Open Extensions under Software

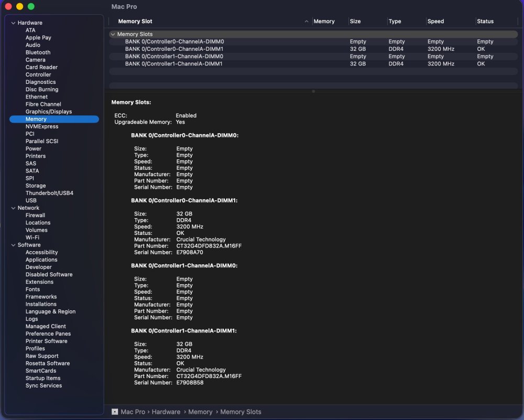[39, 282]
